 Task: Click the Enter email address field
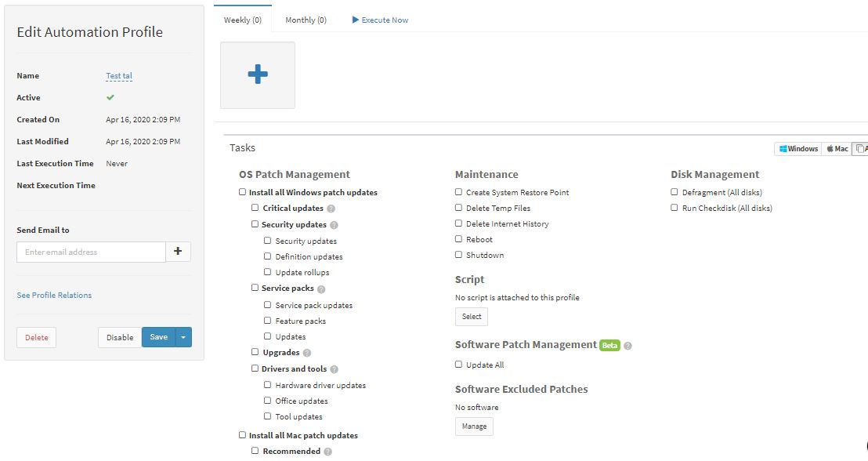91,252
